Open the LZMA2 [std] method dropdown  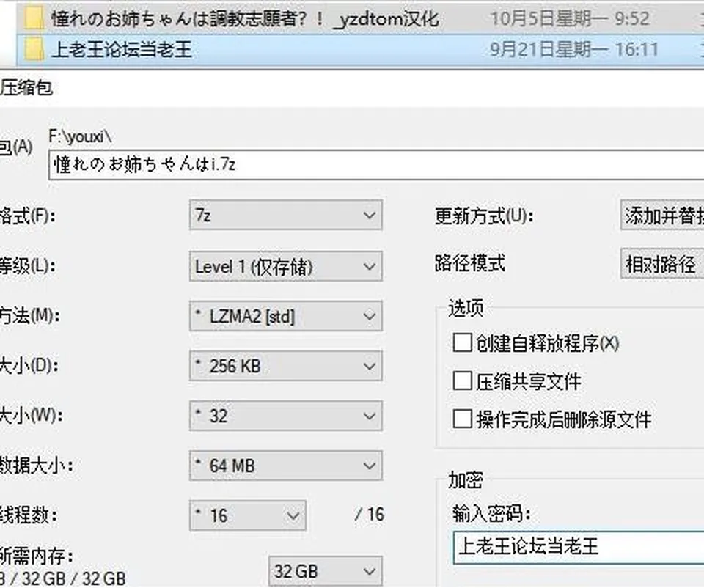pos(285,317)
